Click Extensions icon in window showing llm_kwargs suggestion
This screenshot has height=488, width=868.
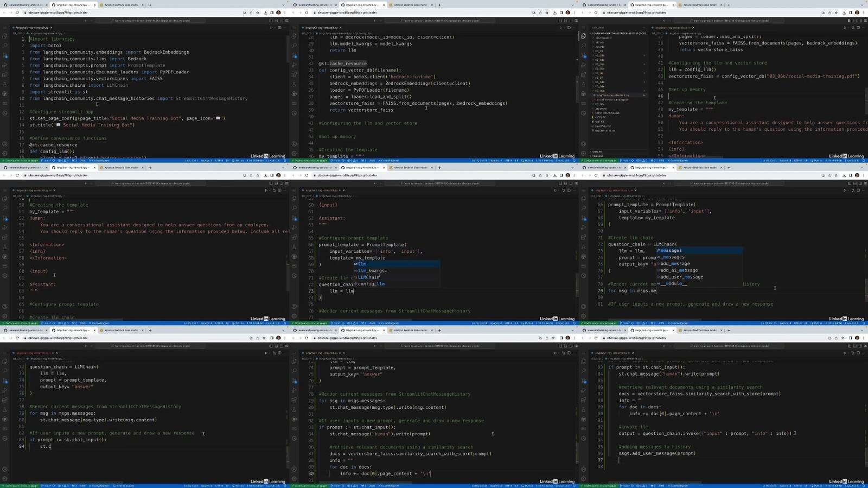[294, 237]
